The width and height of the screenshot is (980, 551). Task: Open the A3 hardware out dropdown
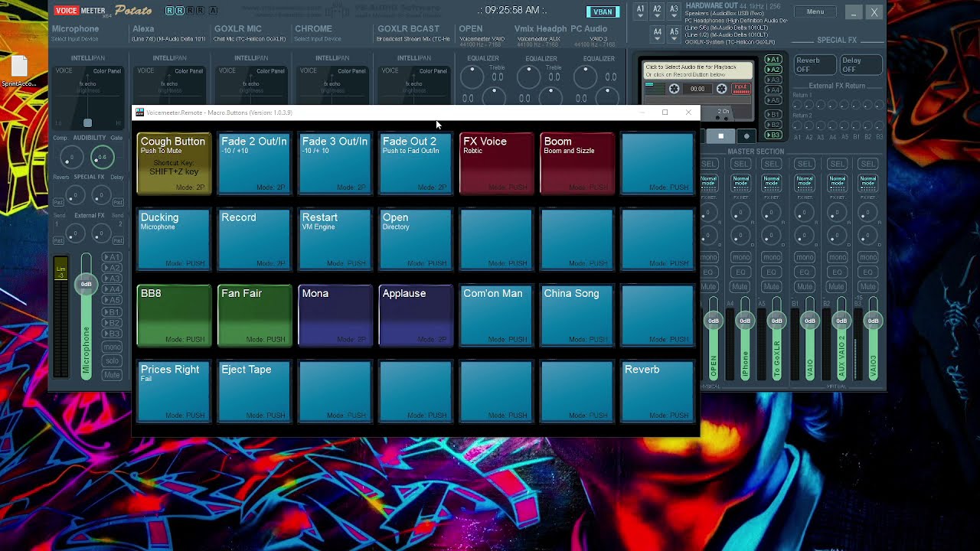coord(674,11)
